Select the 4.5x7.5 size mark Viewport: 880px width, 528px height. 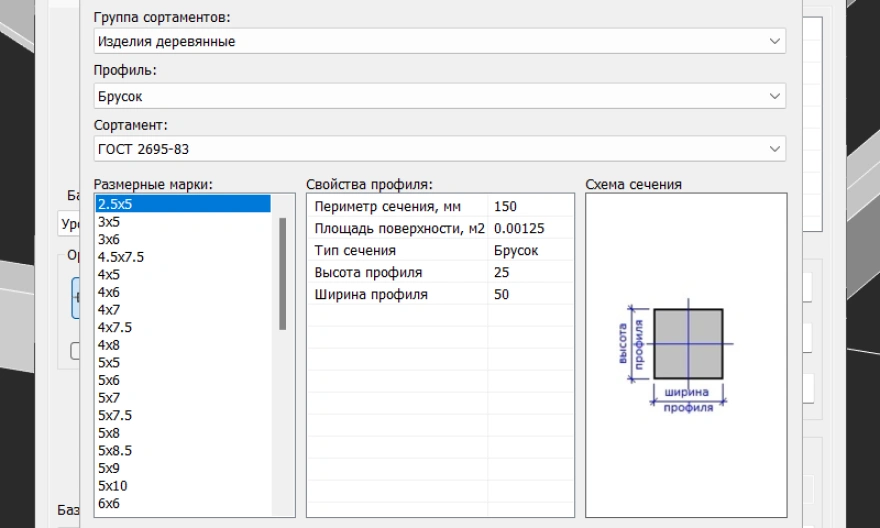point(121,257)
